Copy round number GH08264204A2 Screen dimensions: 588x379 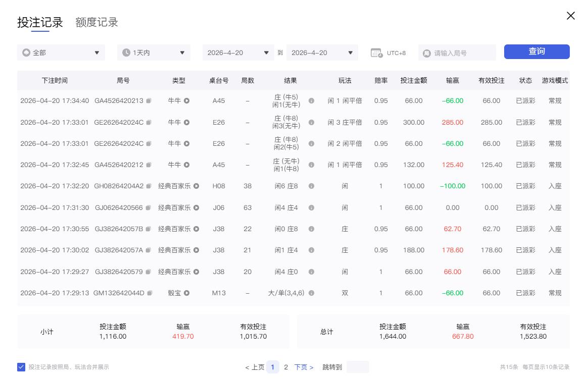pos(149,186)
